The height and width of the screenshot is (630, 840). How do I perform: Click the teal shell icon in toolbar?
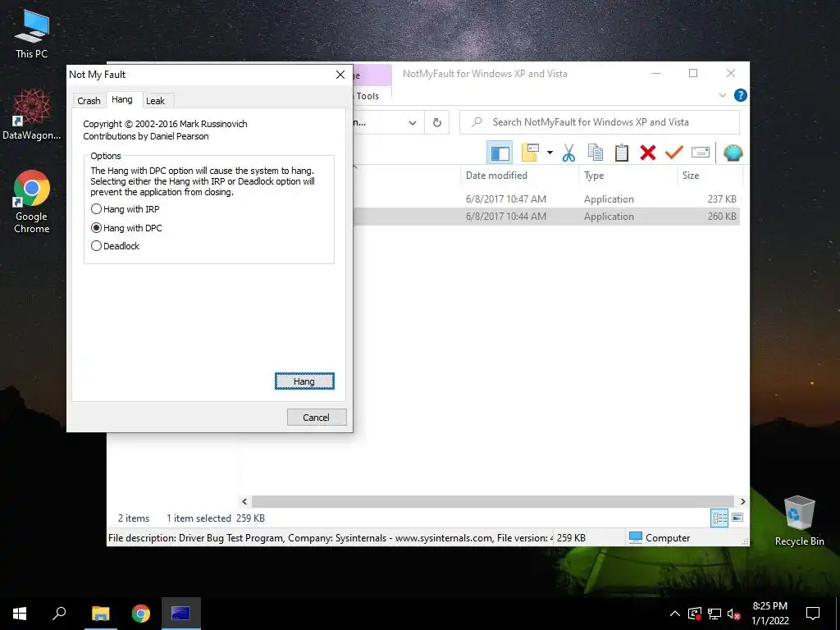click(733, 153)
